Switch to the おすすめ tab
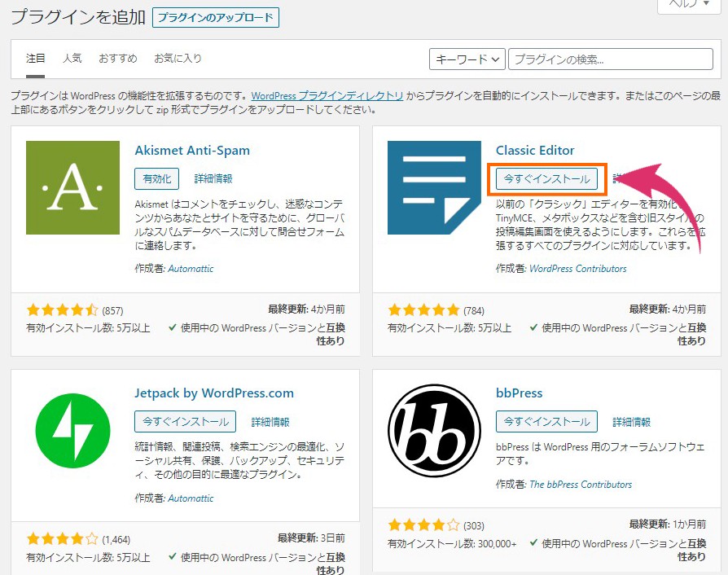 click(118, 59)
